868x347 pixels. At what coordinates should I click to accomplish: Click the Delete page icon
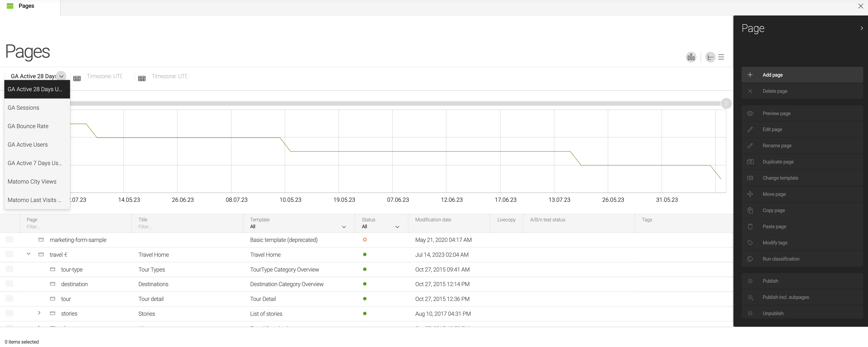[x=750, y=91]
